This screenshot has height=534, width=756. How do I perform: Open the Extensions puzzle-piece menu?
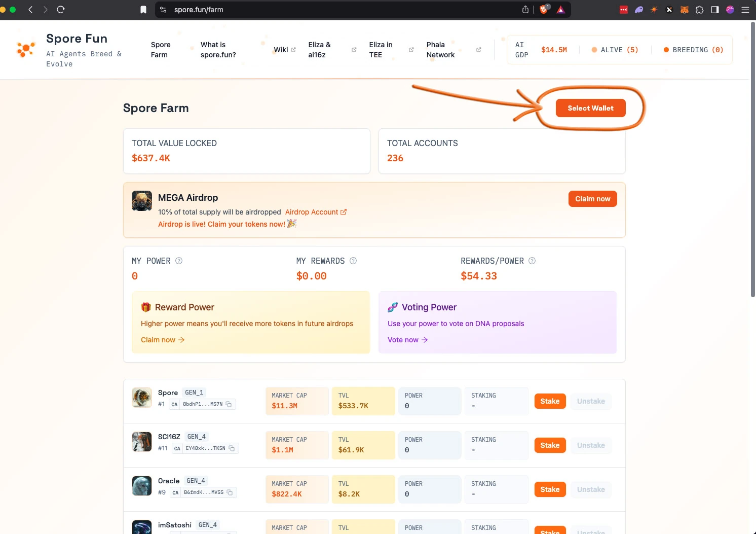(x=700, y=10)
